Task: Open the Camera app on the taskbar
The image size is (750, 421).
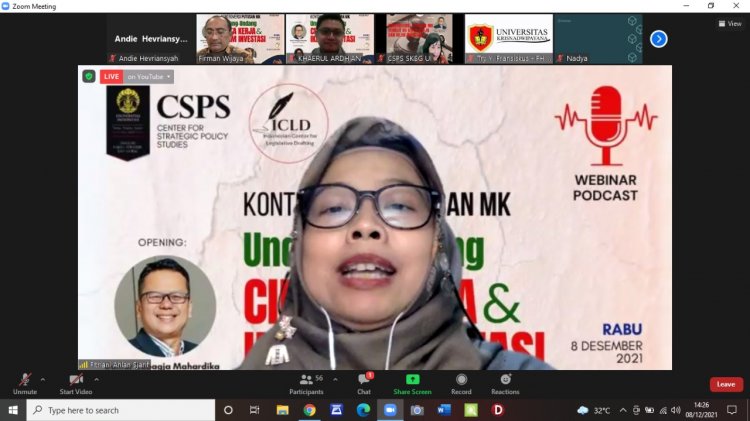Action: tap(417, 410)
